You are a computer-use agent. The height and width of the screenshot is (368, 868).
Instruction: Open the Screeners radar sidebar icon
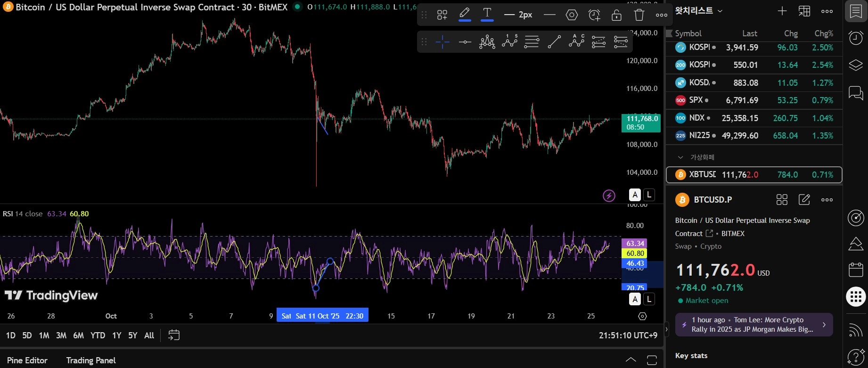[x=856, y=217]
